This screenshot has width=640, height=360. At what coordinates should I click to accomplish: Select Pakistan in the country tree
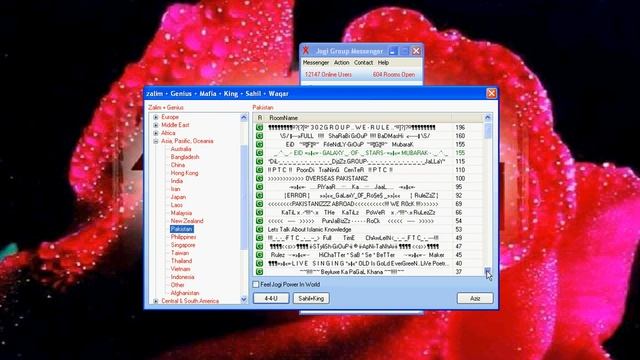(x=182, y=229)
